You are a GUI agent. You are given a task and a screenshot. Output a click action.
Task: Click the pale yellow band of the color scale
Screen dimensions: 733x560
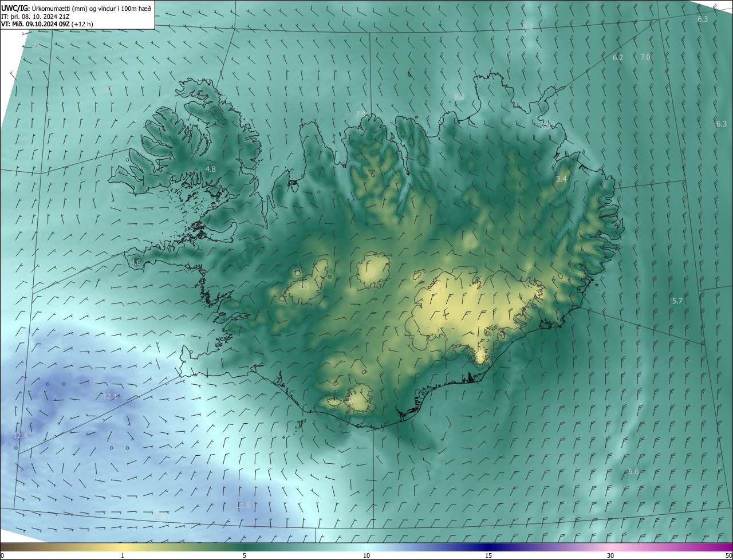tap(123, 547)
